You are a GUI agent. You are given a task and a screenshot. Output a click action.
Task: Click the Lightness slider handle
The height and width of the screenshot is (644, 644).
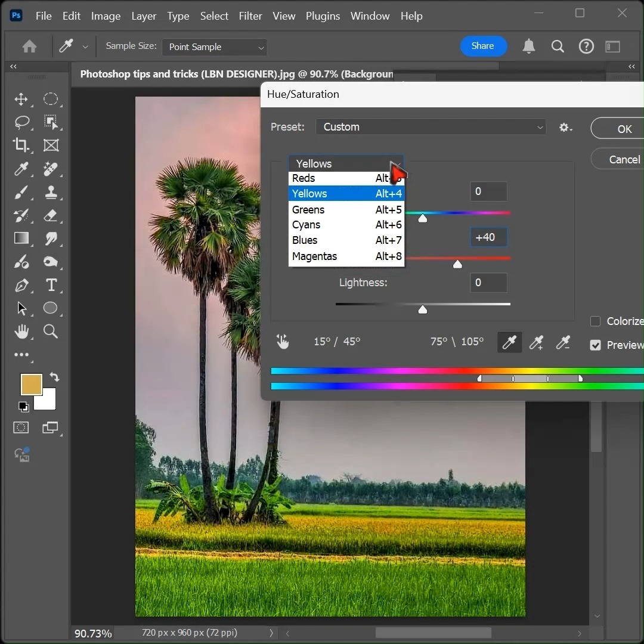click(422, 309)
